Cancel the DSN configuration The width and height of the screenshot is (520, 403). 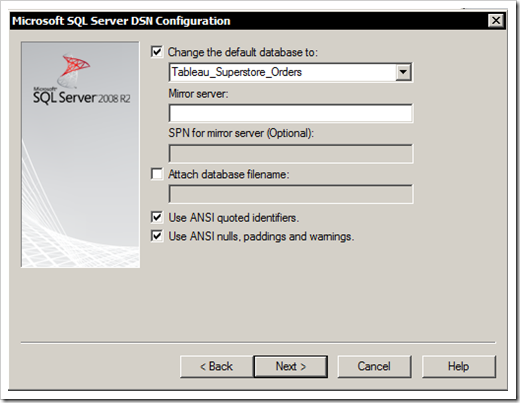pos(374,366)
